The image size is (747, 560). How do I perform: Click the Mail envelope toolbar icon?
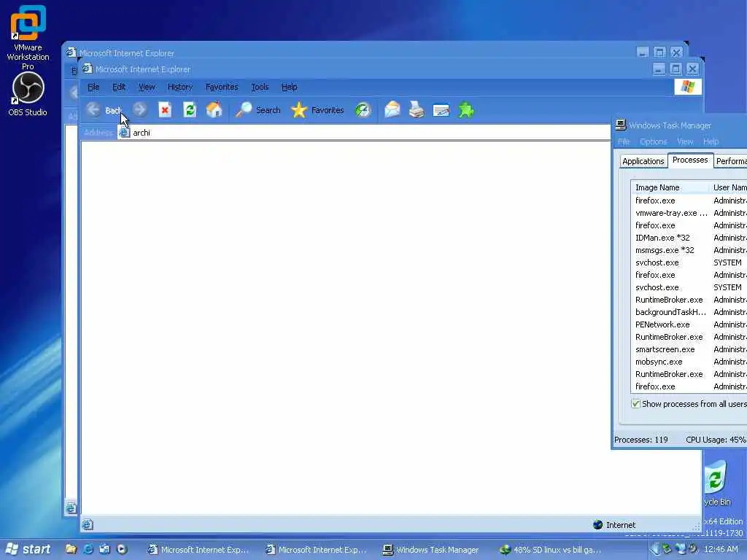[x=392, y=110]
